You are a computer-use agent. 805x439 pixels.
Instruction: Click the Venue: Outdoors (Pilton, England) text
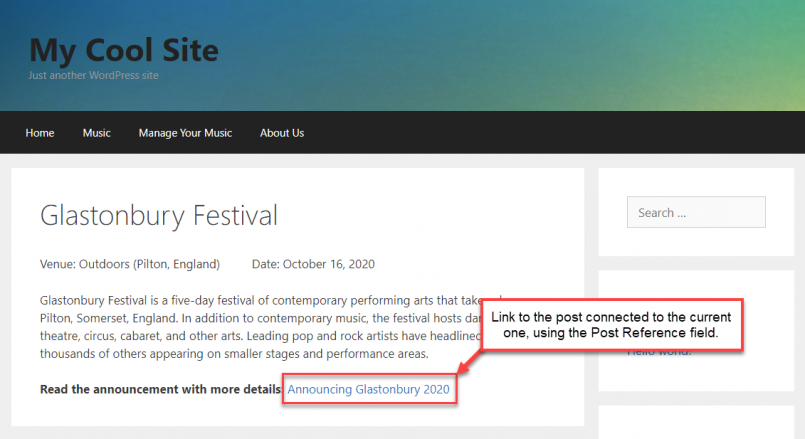click(x=130, y=264)
